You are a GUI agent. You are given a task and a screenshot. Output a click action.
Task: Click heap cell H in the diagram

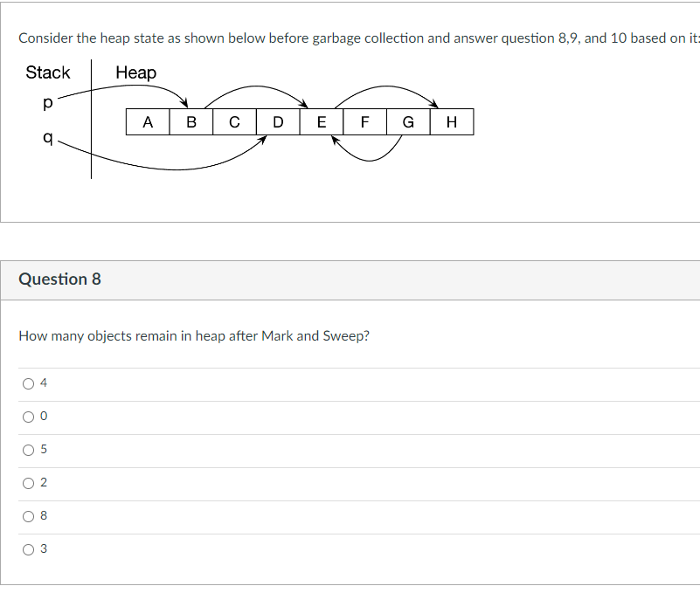[451, 121]
